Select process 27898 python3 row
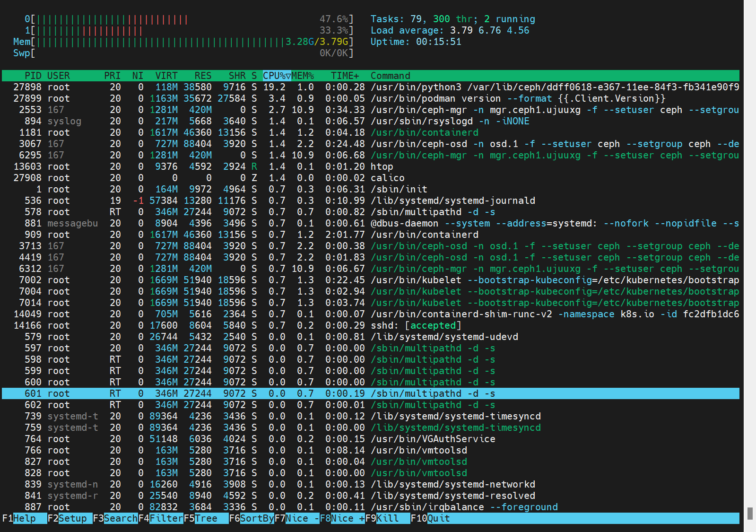756x532 pixels. click(371, 87)
